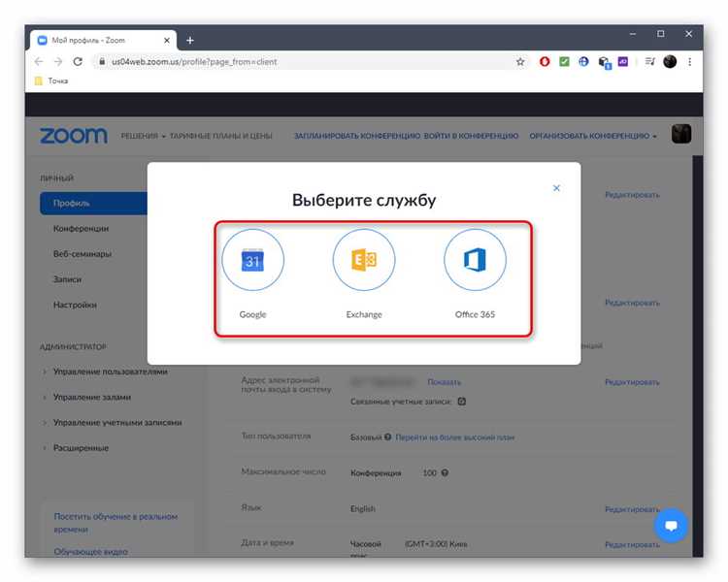Click Редактировать for the Язык row
Viewport: 728px width, 582px height.
[632, 509]
